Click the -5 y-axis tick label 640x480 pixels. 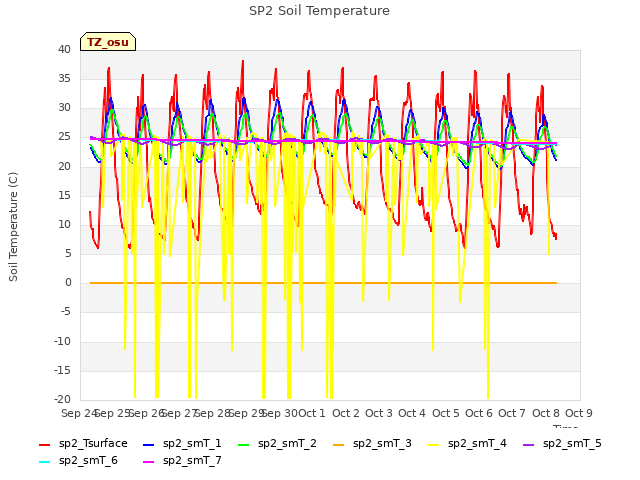coord(66,312)
